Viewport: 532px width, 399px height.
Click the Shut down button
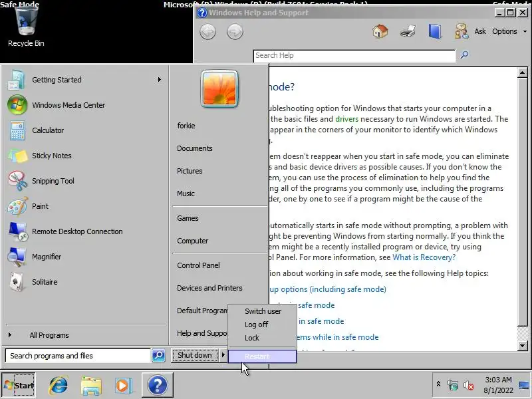(195, 355)
